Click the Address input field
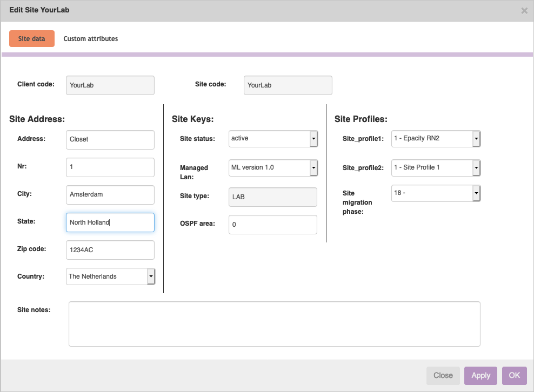Viewport: 534px width, 392px height. tap(110, 139)
